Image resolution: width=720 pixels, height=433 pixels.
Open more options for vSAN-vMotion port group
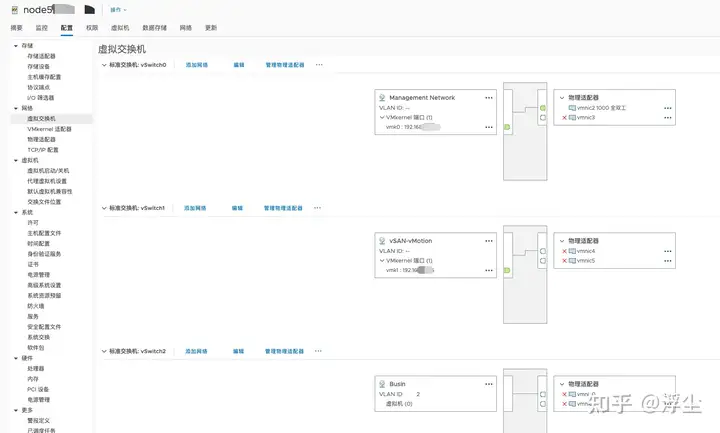(489, 241)
